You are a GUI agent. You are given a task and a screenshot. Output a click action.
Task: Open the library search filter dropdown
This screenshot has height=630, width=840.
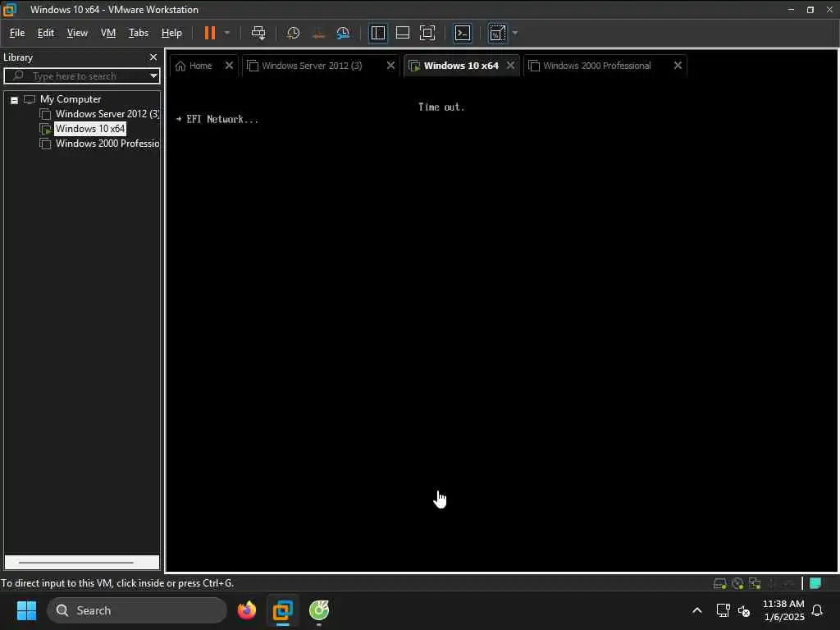153,76
